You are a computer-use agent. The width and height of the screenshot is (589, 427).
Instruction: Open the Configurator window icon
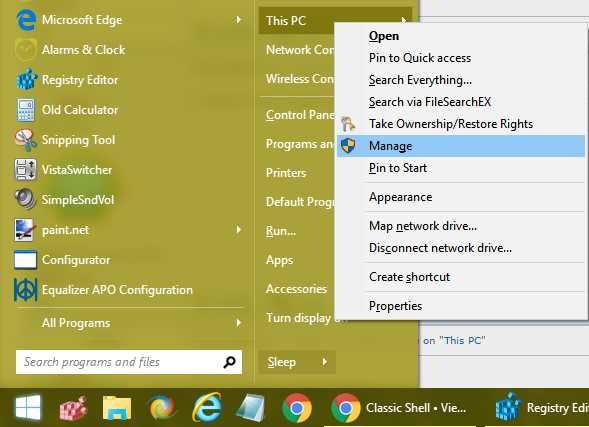click(x=26, y=260)
